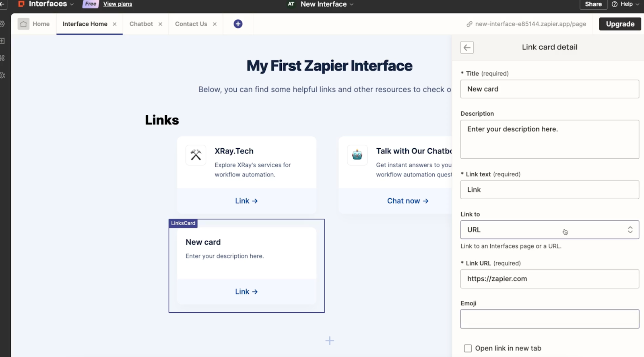
Task: Open Help question mark icon
Action: [x=615, y=4]
